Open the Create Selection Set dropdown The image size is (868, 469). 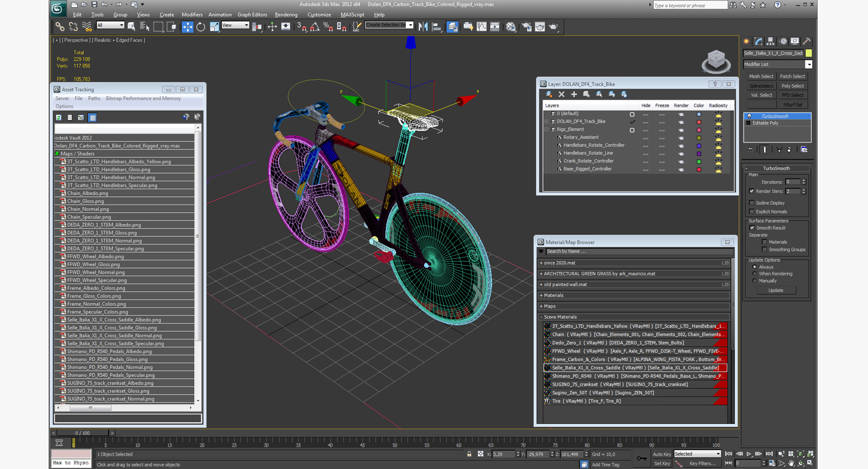pos(389,25)
